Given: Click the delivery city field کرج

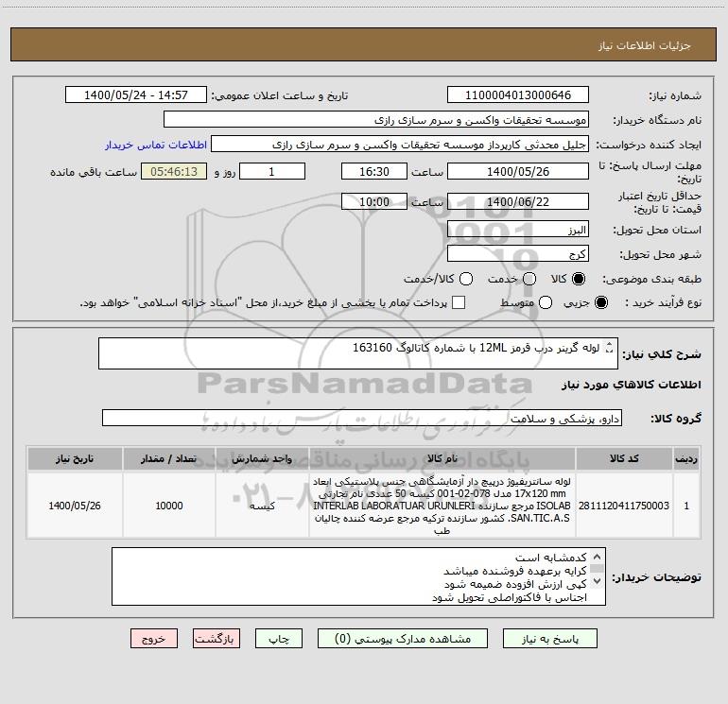Looking at the screenshot, I should pyautogui.click(x=518, y=253).
